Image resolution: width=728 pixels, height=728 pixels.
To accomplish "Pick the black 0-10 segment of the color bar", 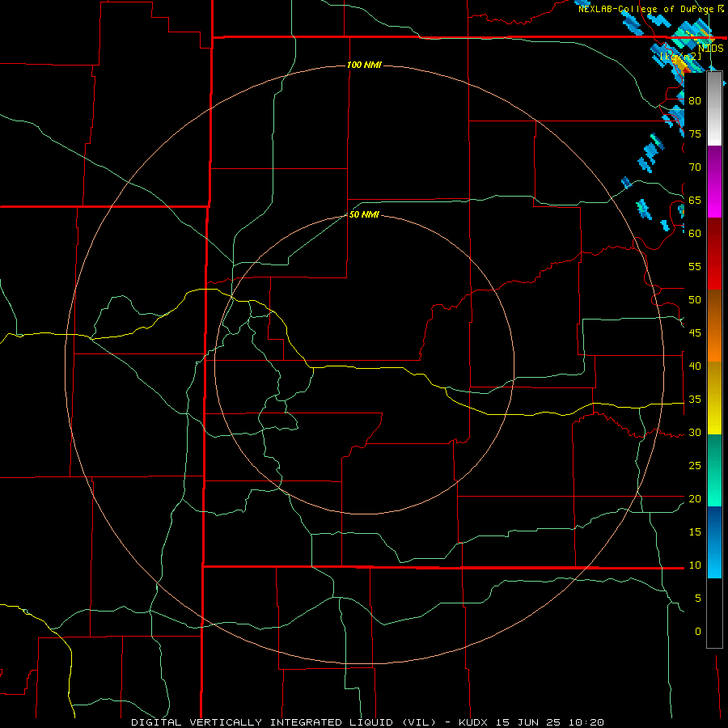I will (x=714, y=613).
